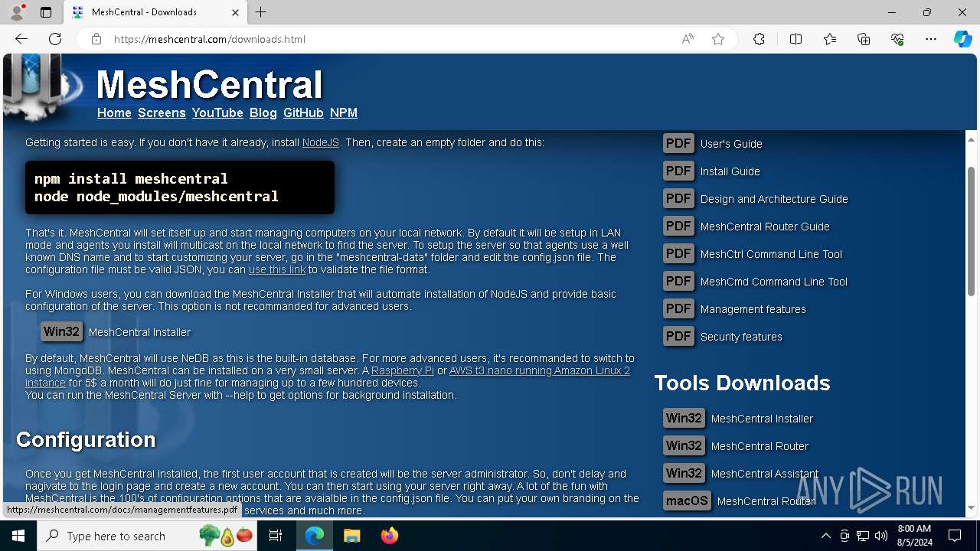
Task: Open the YouTube nav link
Action: click(x=217, y=112)
